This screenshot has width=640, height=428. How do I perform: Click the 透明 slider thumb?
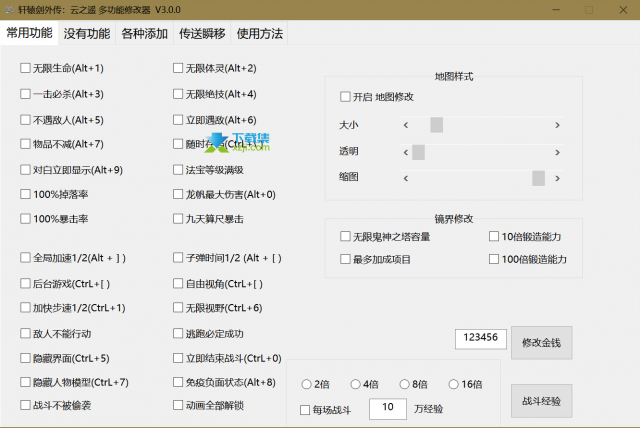point(418,152)
